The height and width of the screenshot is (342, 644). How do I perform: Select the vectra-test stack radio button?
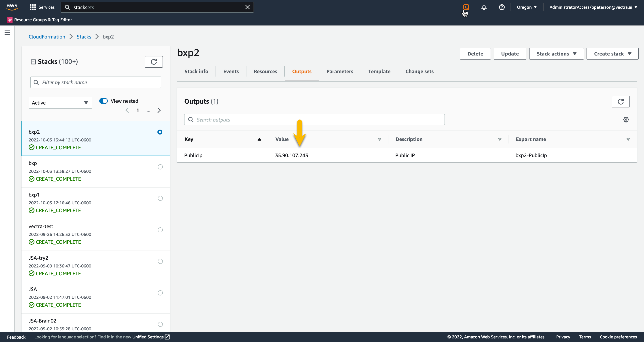coord(160,230)
